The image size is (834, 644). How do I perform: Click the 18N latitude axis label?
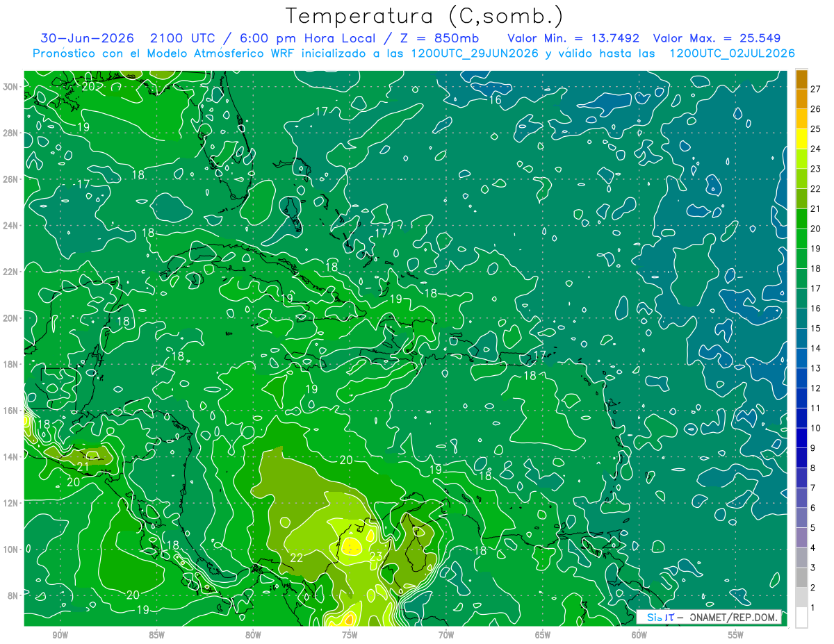click(12, 364)
